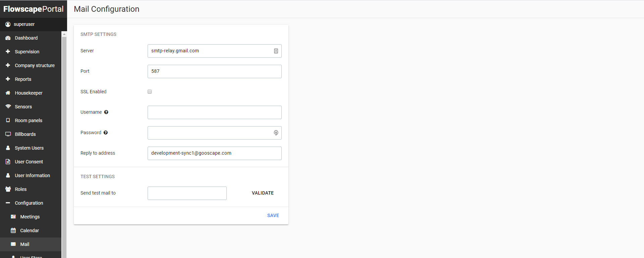The width and height of the screenshot is (644, 258).
Task: Focus the Password input field
Action: coord(215,133)
